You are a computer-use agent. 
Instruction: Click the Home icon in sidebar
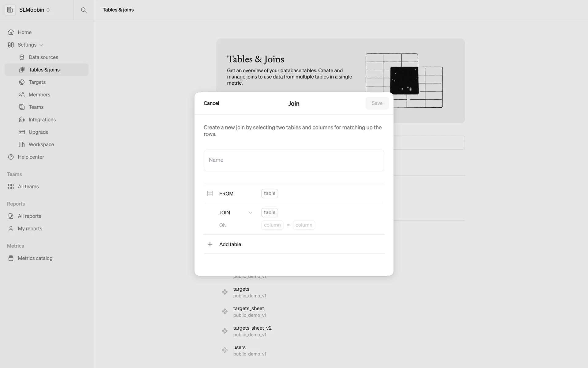click(11, 32)
